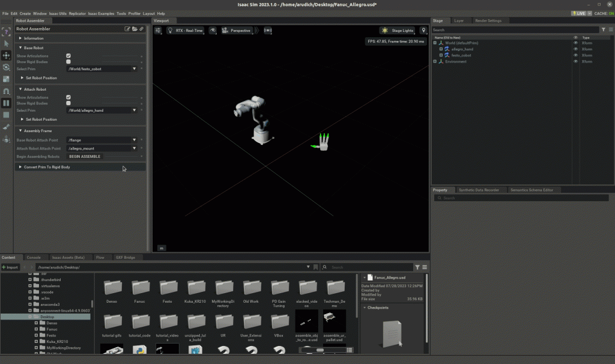Switch to the Render Settings tab
Viewport: 615px width, 364px height.
point(488,20)
